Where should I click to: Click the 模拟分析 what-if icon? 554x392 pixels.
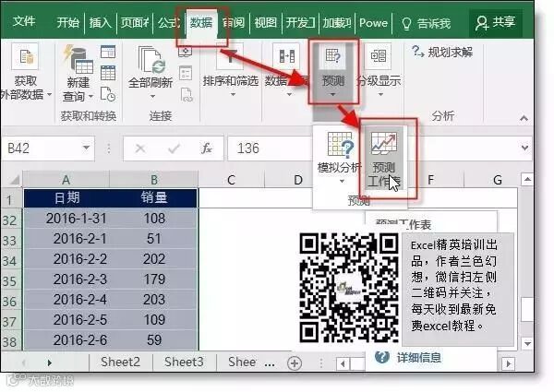click(340, 144)
